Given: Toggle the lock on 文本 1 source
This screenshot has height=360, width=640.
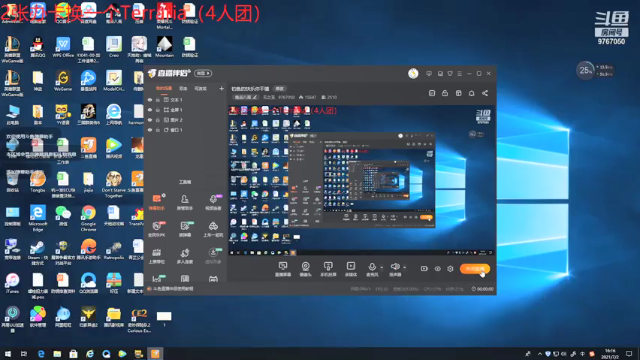Looking at the screenshot, I should (158, 100).
